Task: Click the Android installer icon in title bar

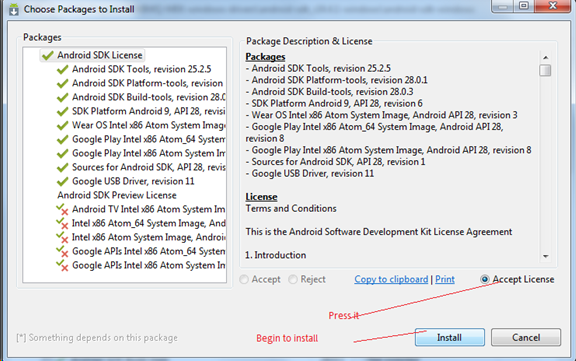Action: 14,9
